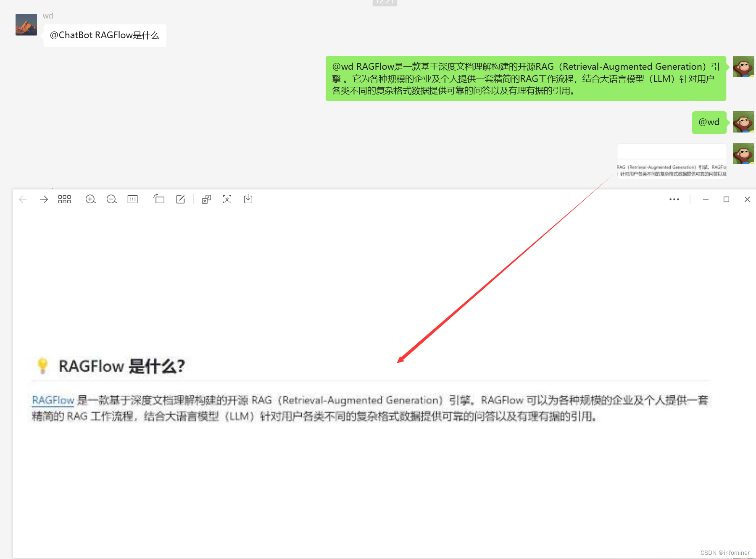Image resolution: width=756 pixels, height=559 pixels.
Task: Close the image viewer window
Action: coord(747,199)
